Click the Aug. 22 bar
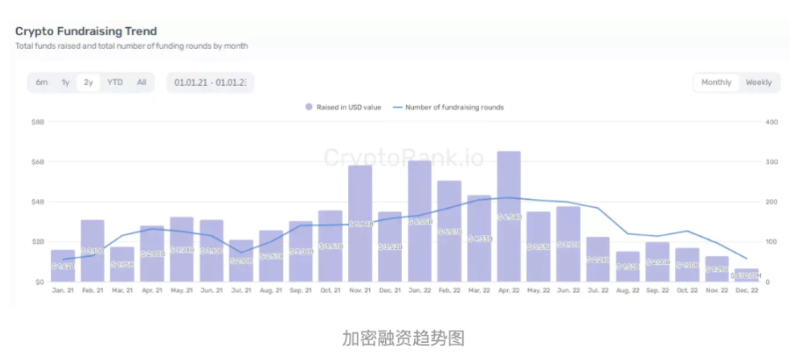 point(628,267)
